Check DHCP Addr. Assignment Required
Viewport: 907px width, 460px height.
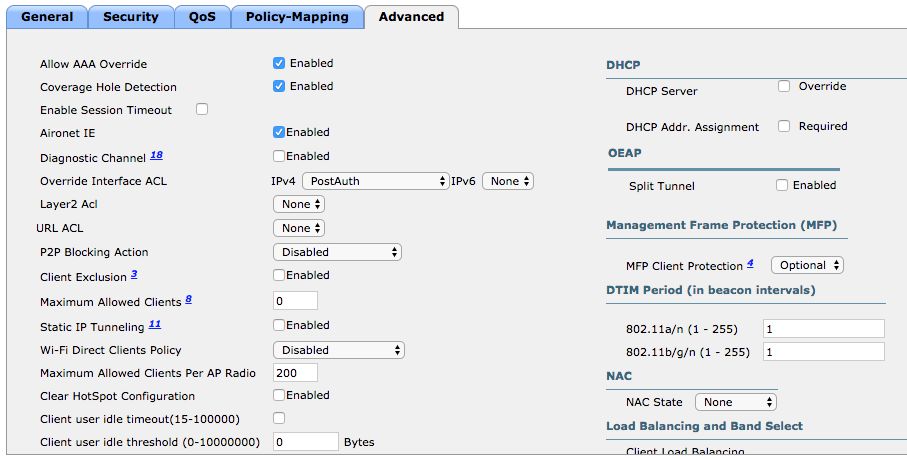(784, 126)
